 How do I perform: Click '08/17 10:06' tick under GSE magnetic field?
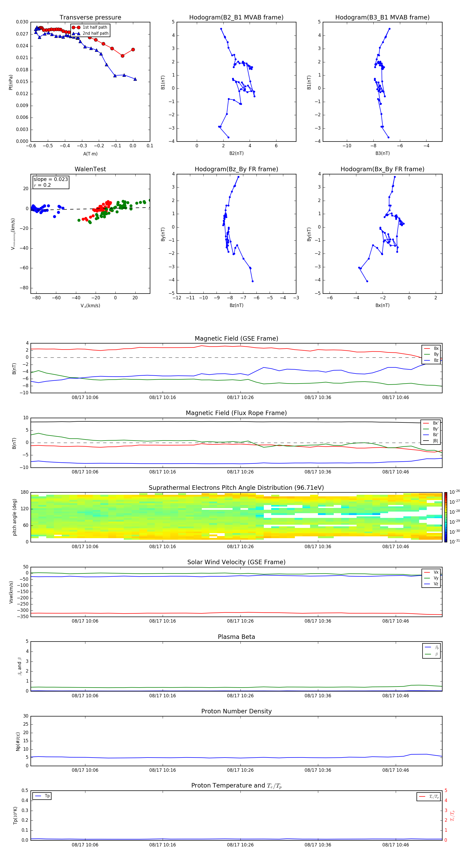pyautogui.click(x=85, y=398)
